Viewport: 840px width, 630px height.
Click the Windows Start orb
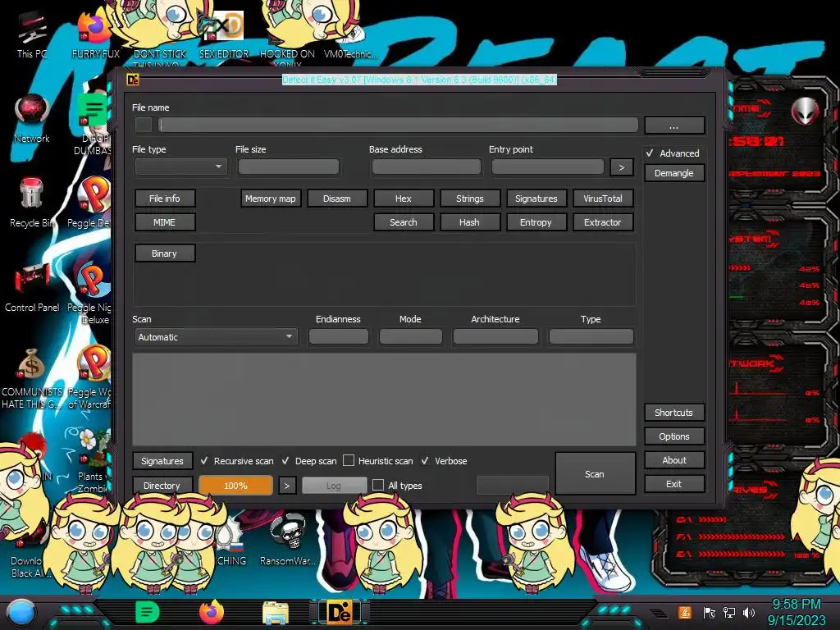[x=21, y=612]
